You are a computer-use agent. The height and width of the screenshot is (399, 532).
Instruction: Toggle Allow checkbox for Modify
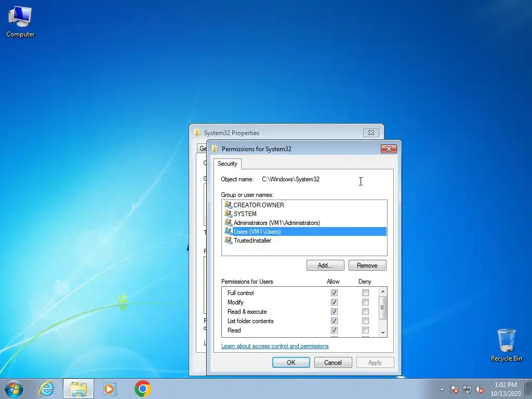click(x=334, y=302)
